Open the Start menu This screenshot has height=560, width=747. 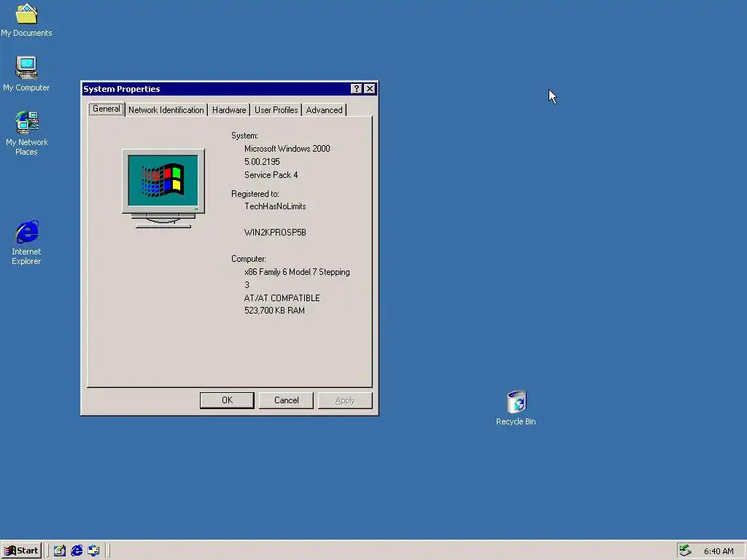pos(21,551)
